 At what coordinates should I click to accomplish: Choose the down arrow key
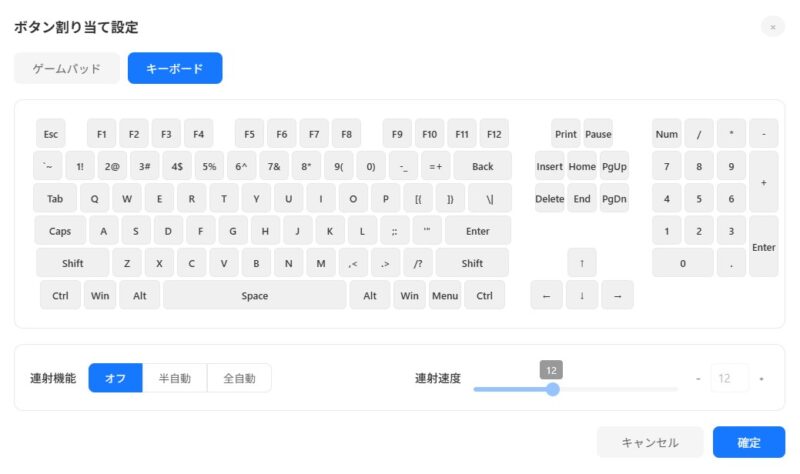(x=582, y=295)
